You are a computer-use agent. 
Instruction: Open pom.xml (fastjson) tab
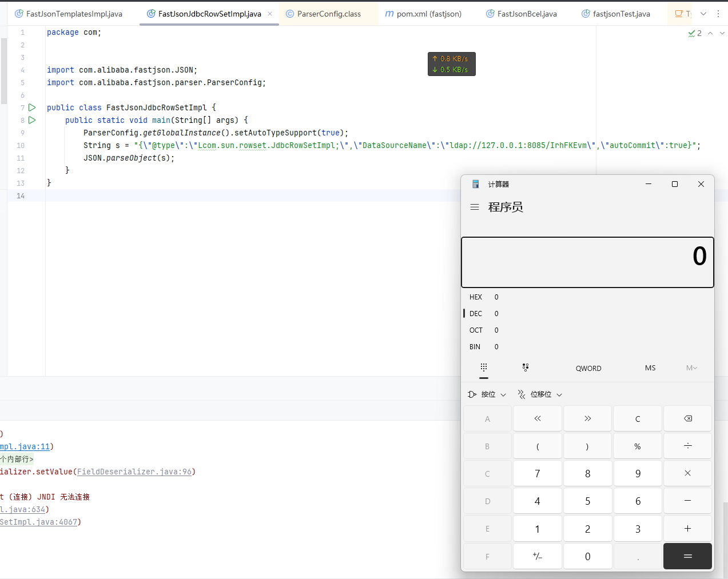pos(423,14)
